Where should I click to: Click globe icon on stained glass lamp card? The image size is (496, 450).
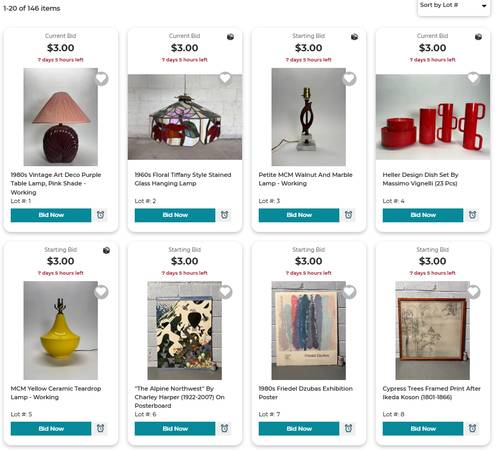coord(230,37)
